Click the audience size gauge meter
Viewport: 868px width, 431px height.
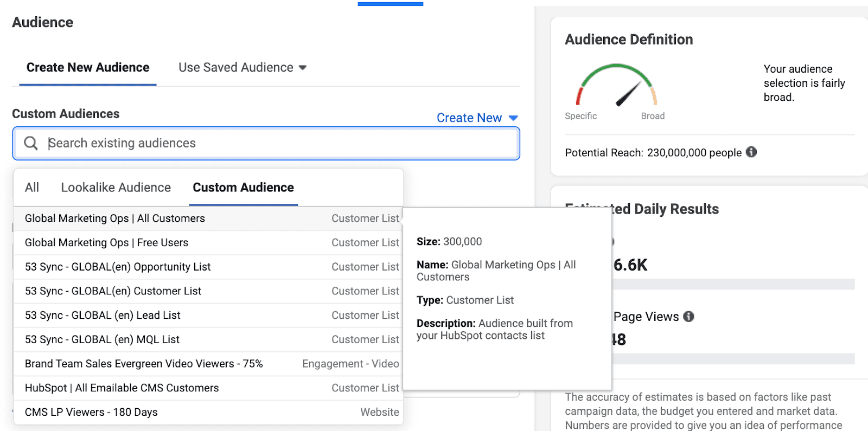(616, 86)
